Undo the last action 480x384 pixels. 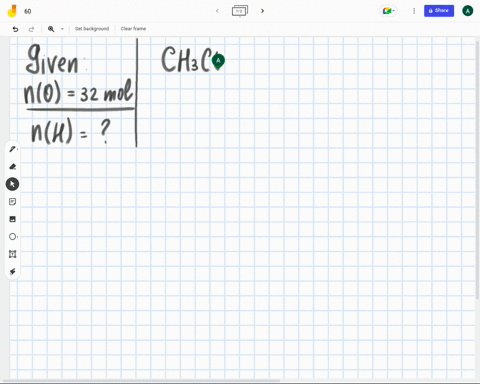[x=15, y=29]
